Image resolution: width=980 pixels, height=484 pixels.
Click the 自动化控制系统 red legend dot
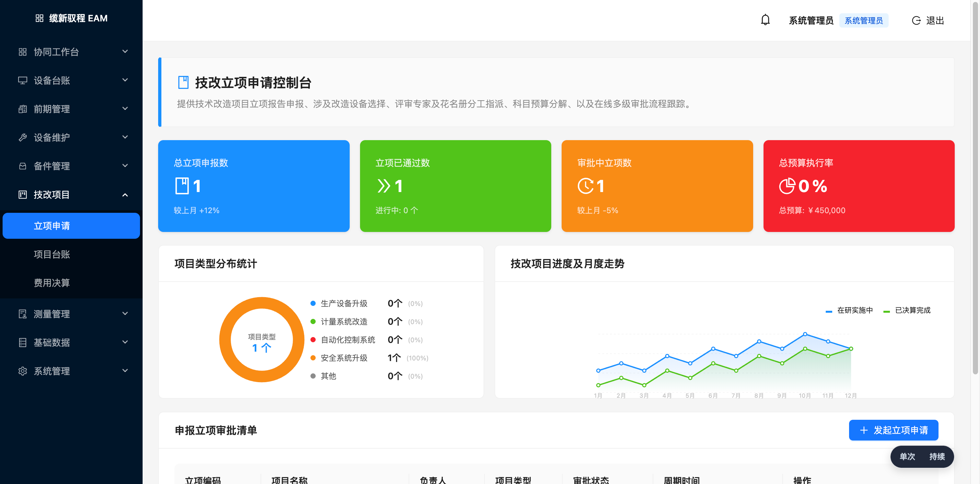(x=313, y=340)
